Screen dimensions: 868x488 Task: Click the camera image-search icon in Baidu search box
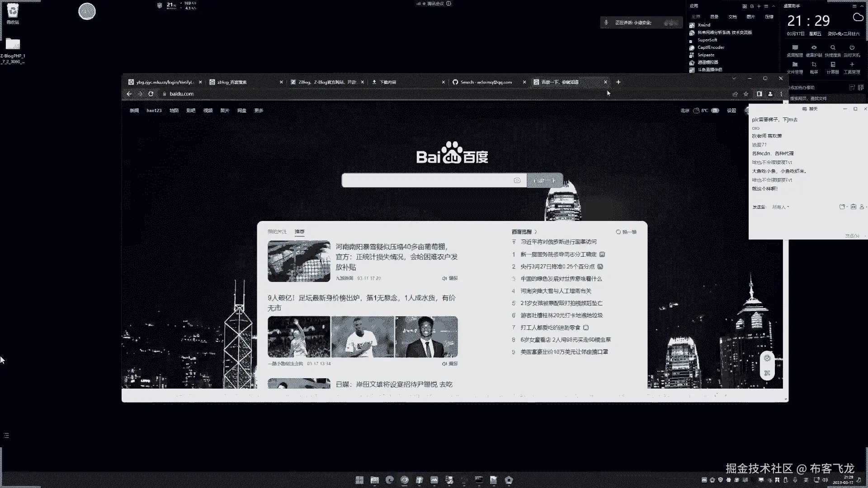tap(517, 180)
